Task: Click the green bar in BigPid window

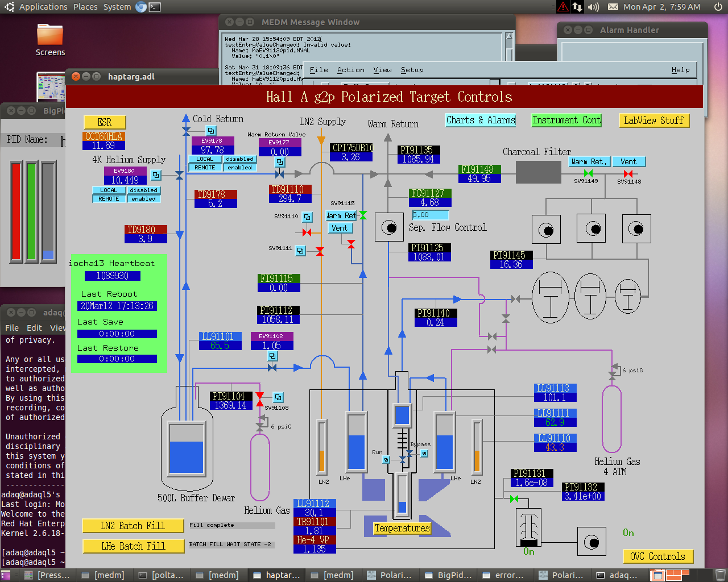Action: [x=32, y=211]
